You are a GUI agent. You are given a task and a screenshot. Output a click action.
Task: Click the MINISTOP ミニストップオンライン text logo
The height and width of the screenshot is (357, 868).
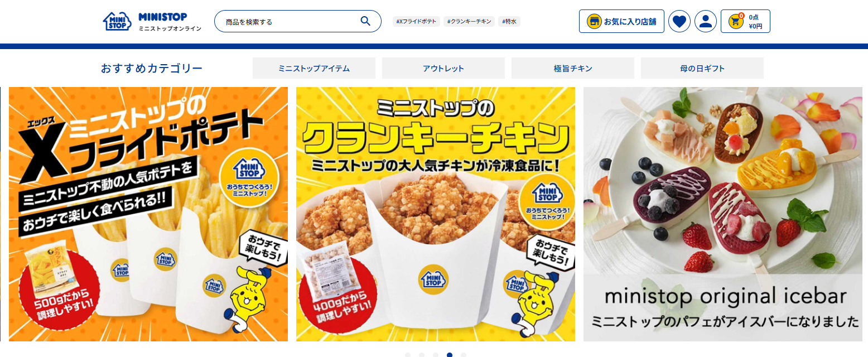[170, 22]
